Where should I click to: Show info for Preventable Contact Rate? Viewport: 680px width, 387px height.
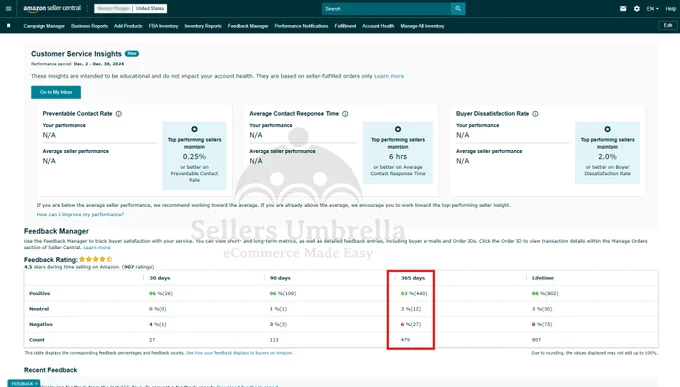[119, 114]
